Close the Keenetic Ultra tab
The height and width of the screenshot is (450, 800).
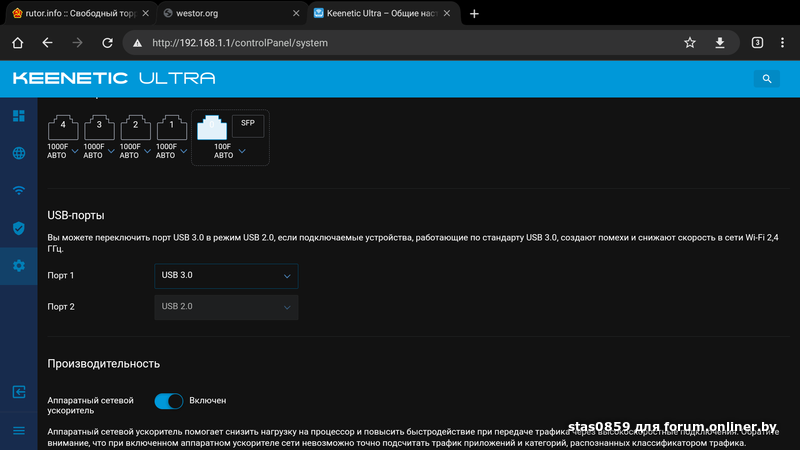click(x=447, y=14)
